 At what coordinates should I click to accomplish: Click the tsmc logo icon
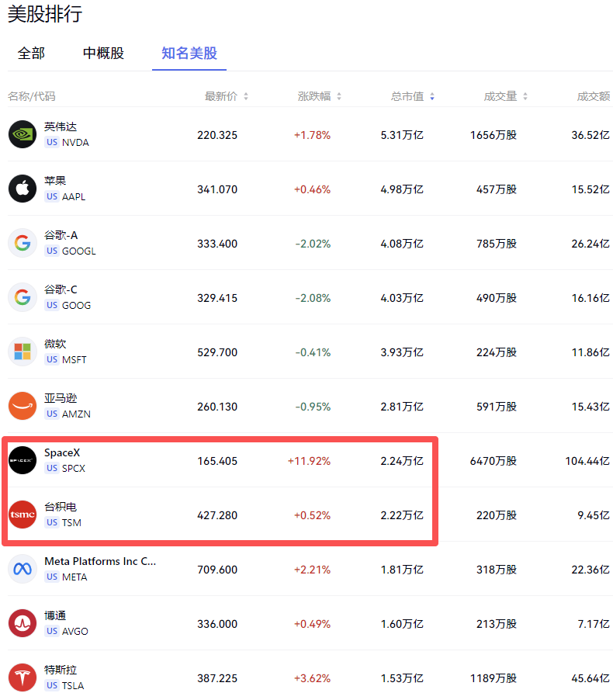[x=23, y=515]
